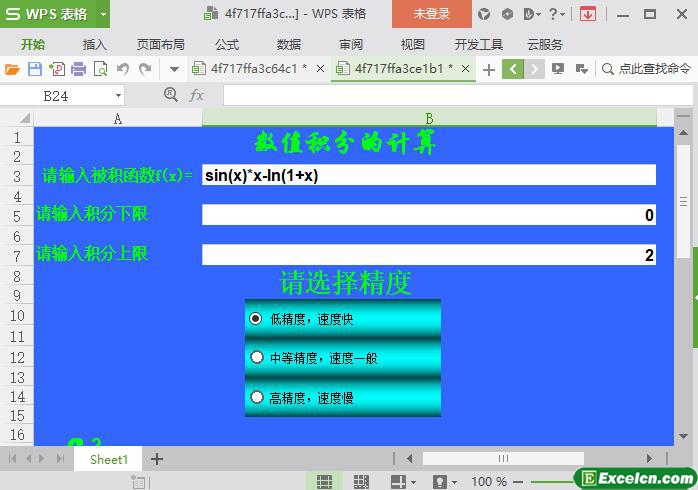
Task: Open the 公式 ribbon tab
Action: [x=227, y=45]
